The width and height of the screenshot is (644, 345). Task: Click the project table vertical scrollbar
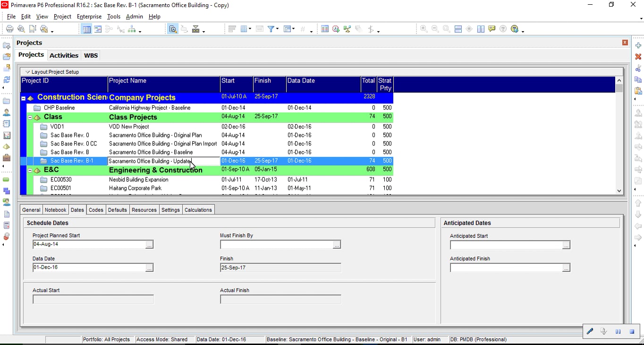(x=619, y=136)
